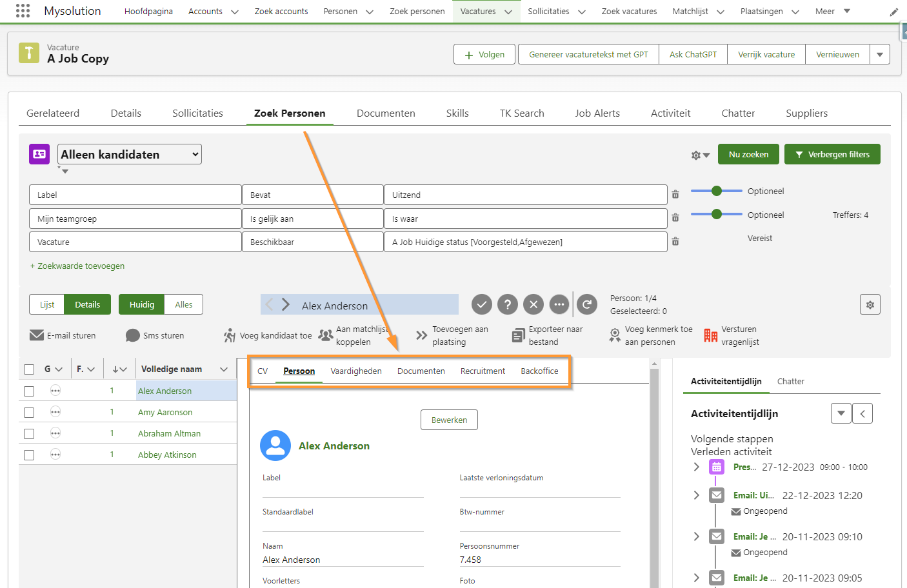Click the Sms sturen speech bubble icon
Screen dimensions: 907x588
[133, 335]
